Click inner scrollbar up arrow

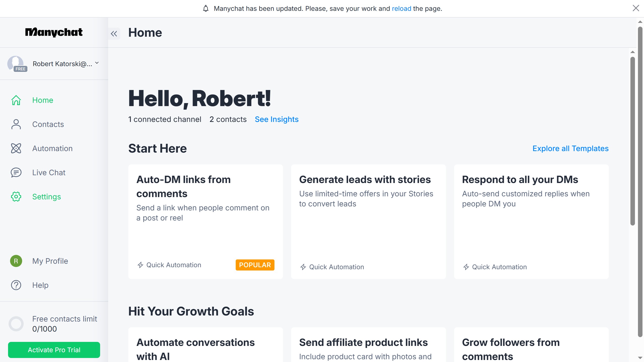633,52
